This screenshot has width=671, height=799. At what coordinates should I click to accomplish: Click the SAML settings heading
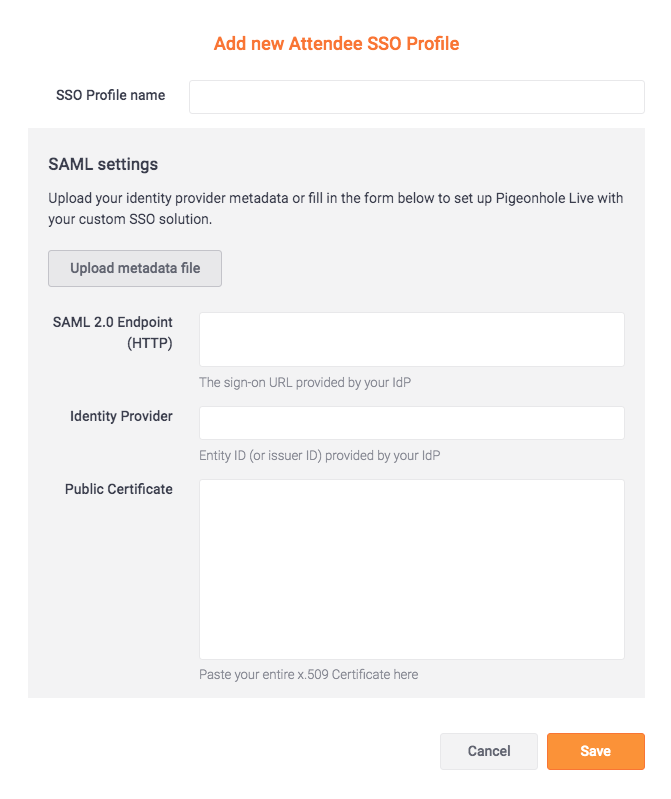point(103,165)
